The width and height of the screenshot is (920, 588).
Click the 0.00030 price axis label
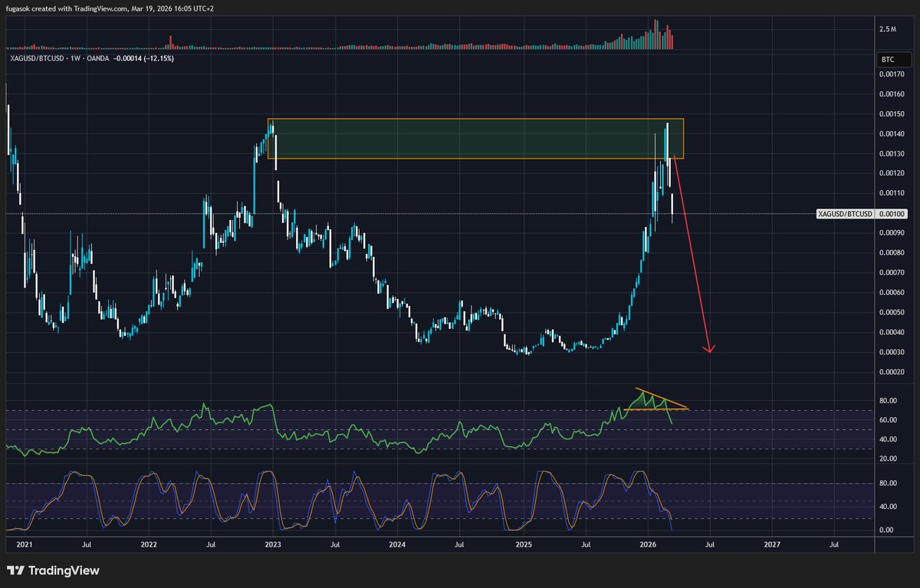pyautogui.click(x=891, y=353)
